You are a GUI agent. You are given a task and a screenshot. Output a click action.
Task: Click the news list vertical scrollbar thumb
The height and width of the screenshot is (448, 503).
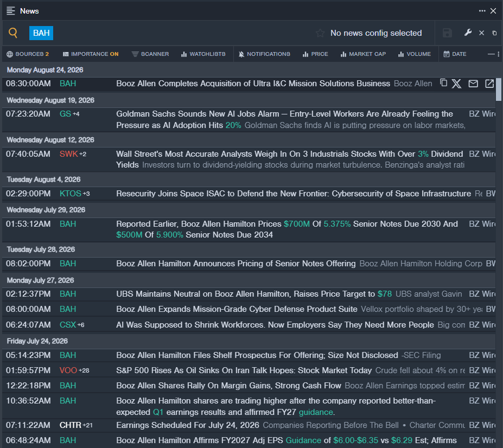coord(499,89)
